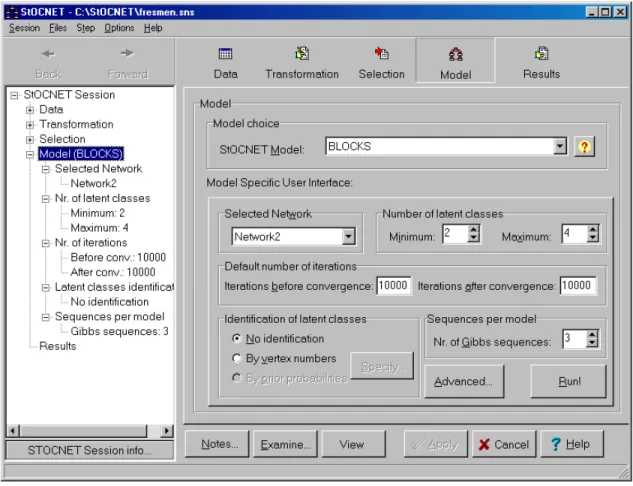This screenshot has height=486, width=633.
Task: Select the No identification radio button
Action: [x=237, y=338]
